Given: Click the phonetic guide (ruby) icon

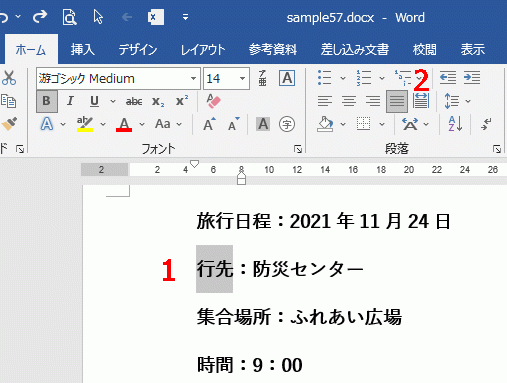Looking at the screenshot, I should tap(263, 78).
